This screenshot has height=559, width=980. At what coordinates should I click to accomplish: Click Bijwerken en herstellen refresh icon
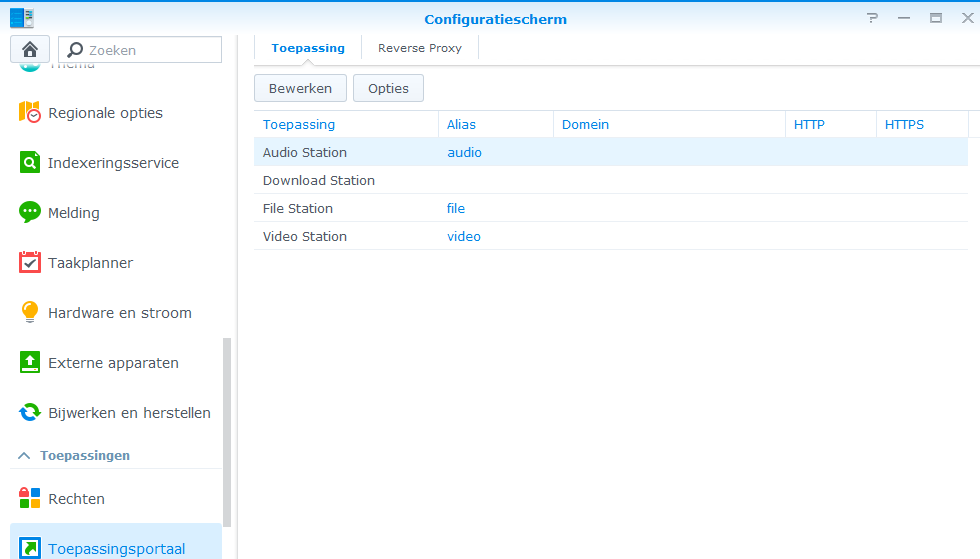click(30, 413)
